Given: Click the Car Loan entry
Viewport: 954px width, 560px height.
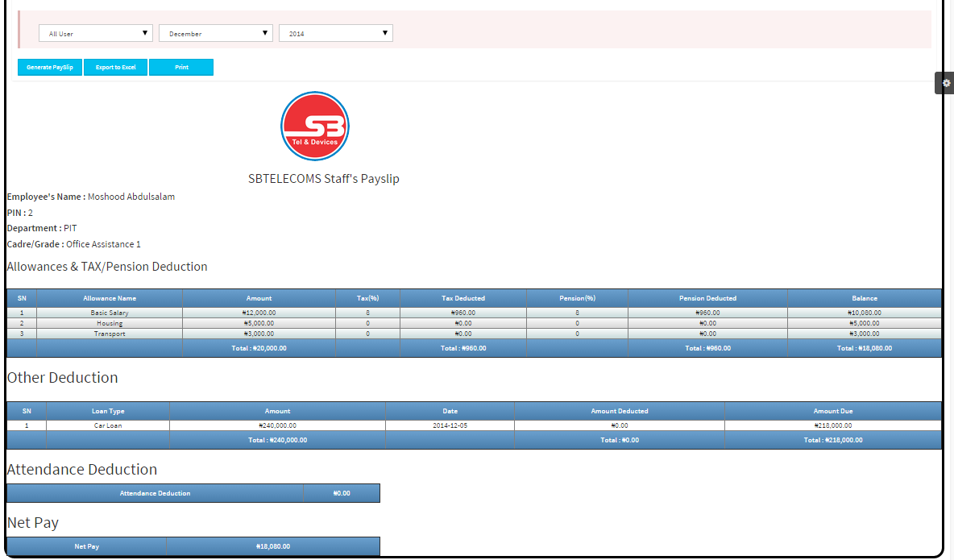Looking at the screenshot, I should click(x=108, y=425).
